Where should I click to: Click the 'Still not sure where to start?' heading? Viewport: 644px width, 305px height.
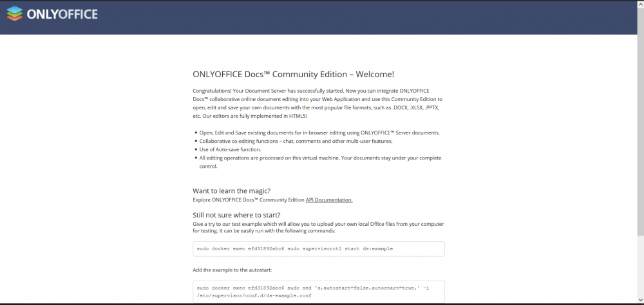[x=236, y=215]
